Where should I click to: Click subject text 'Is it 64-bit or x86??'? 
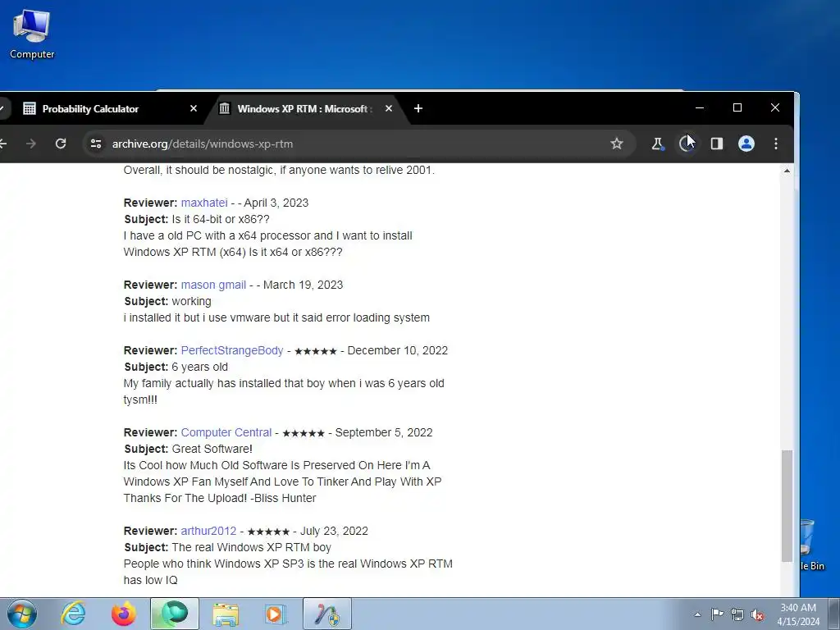click(x=221, y=219)
